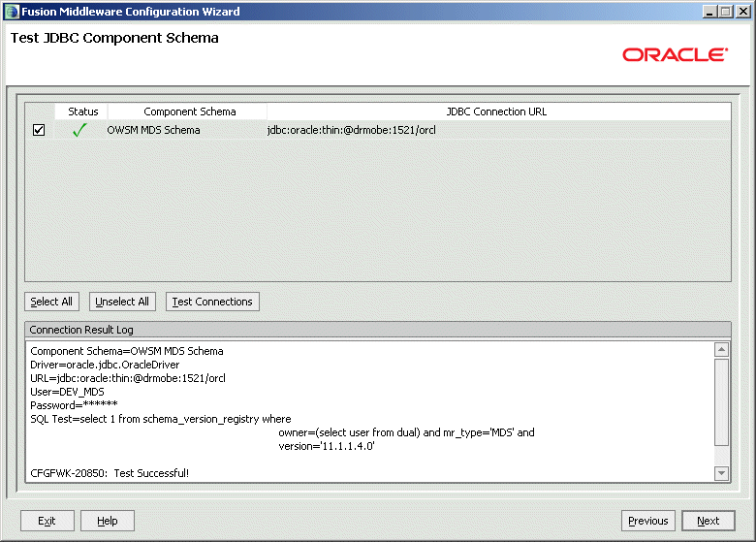756x542 pixels.
Task: Minimize the wizard window
Action: tap(709, 12)
